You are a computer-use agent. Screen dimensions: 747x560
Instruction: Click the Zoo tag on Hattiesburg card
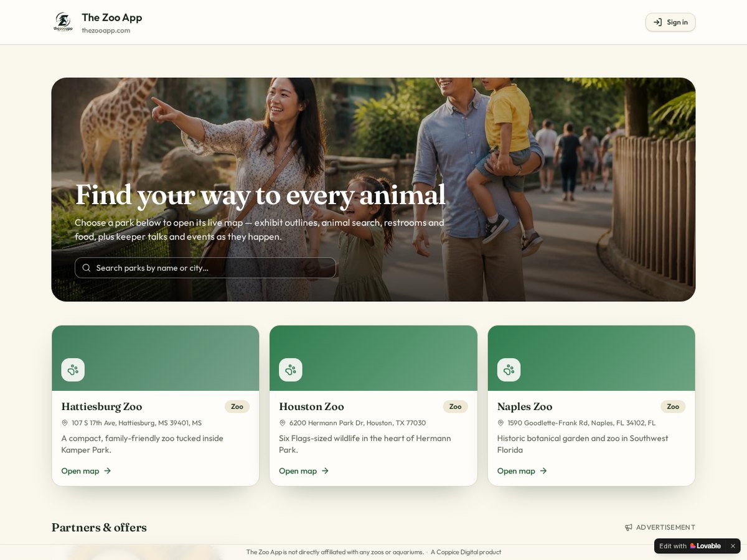point(237,406)
